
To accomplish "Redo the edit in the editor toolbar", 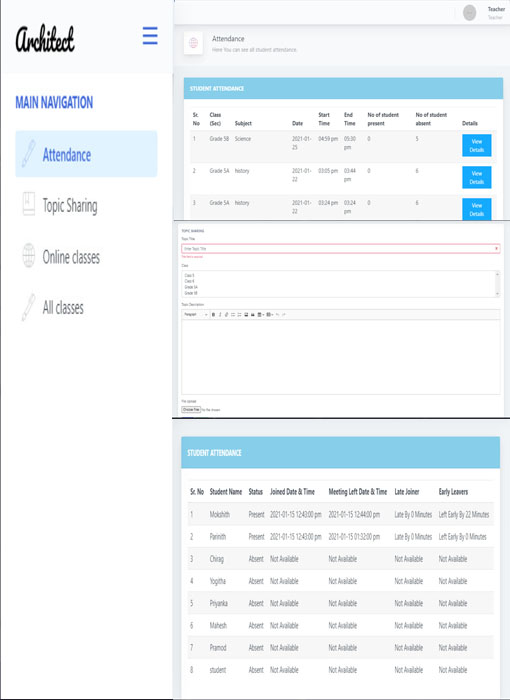I will coord(284,314).
